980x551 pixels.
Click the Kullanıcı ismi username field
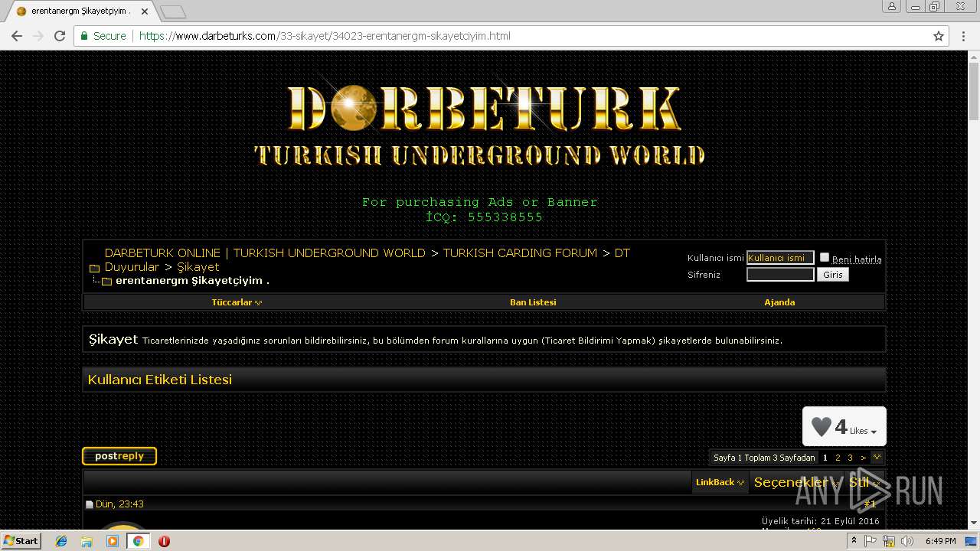point(780,258)
